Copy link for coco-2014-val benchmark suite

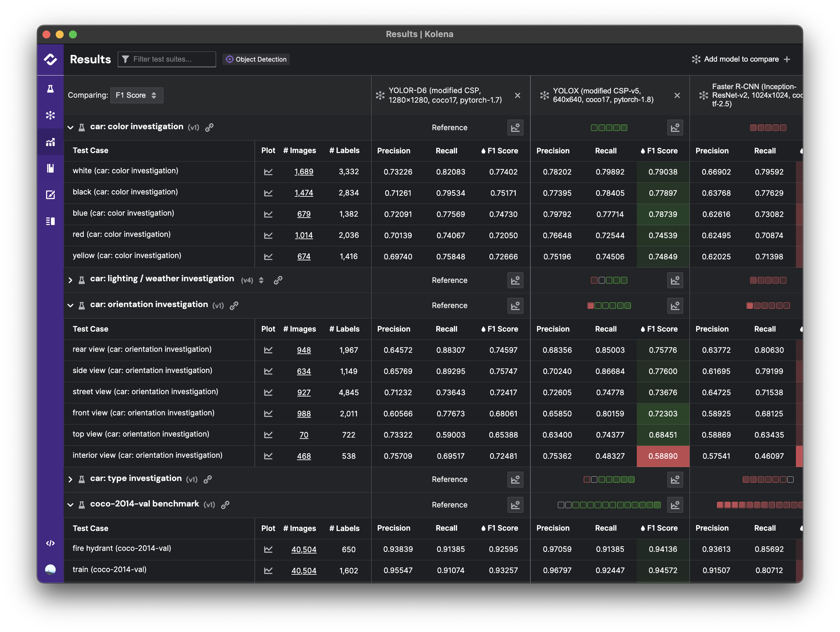tap(225, 504)
